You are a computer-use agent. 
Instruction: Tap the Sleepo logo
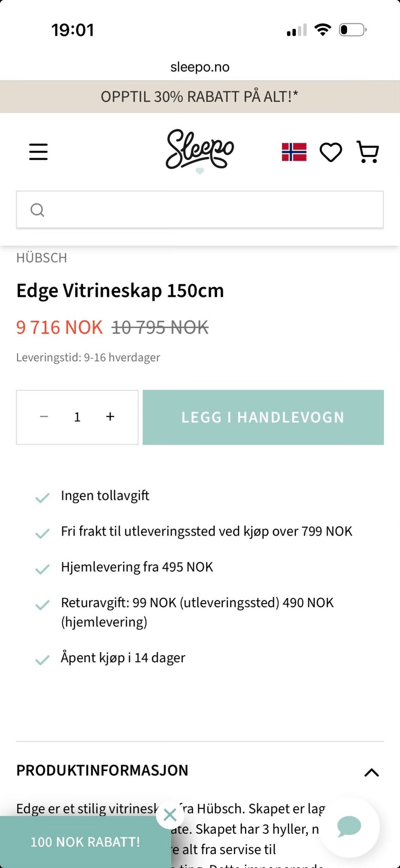point(200,151)
